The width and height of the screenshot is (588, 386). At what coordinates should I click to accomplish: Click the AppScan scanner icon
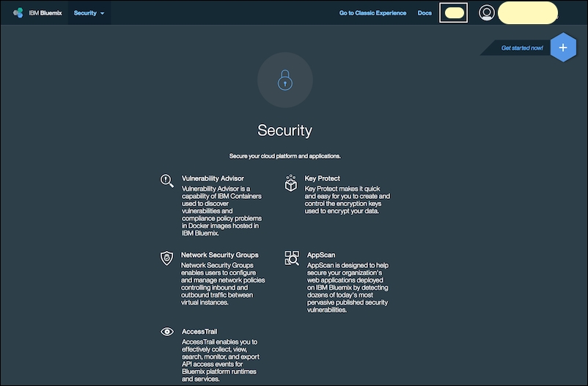click(292, 258)
